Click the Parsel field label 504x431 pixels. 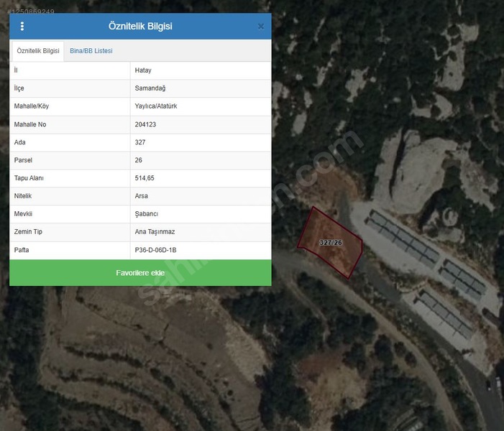click(x=23, y=160)
